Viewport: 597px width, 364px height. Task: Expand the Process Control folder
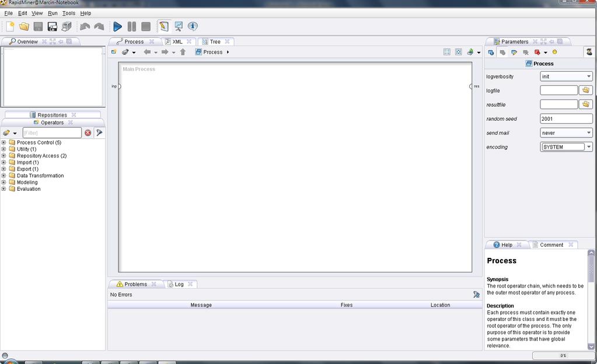pos(4,142)
